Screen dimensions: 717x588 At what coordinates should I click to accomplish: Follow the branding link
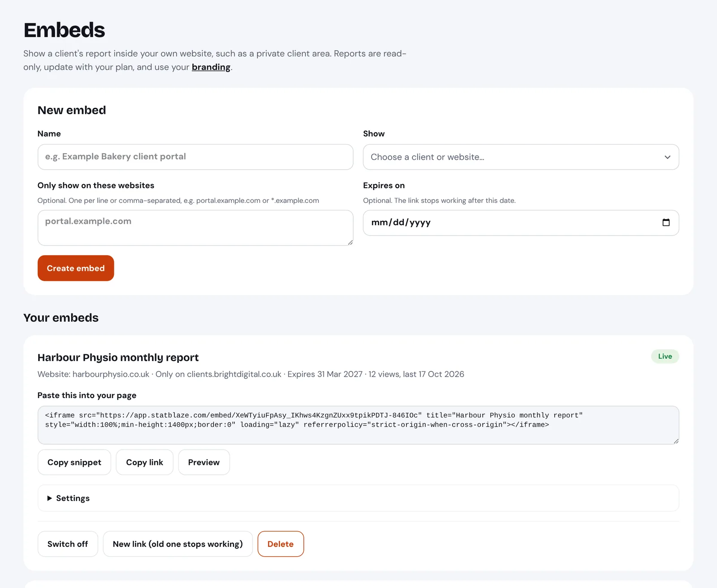point(211,67)
